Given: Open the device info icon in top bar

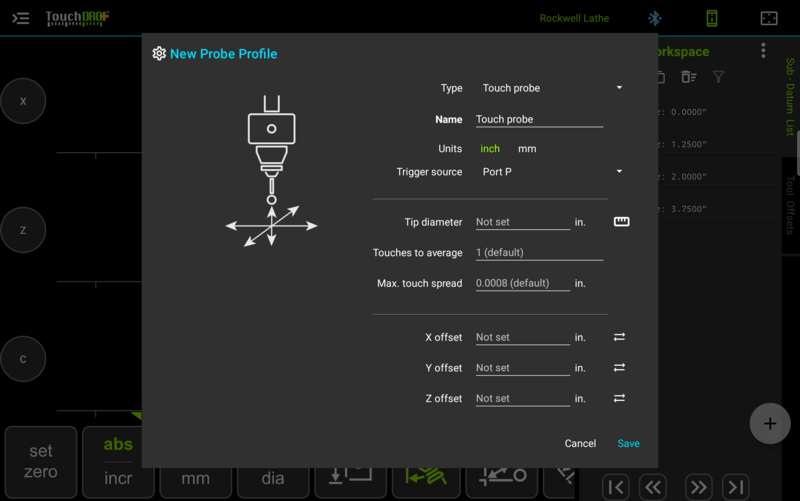Looking at the screenshot, I should [x=712, y=18].
